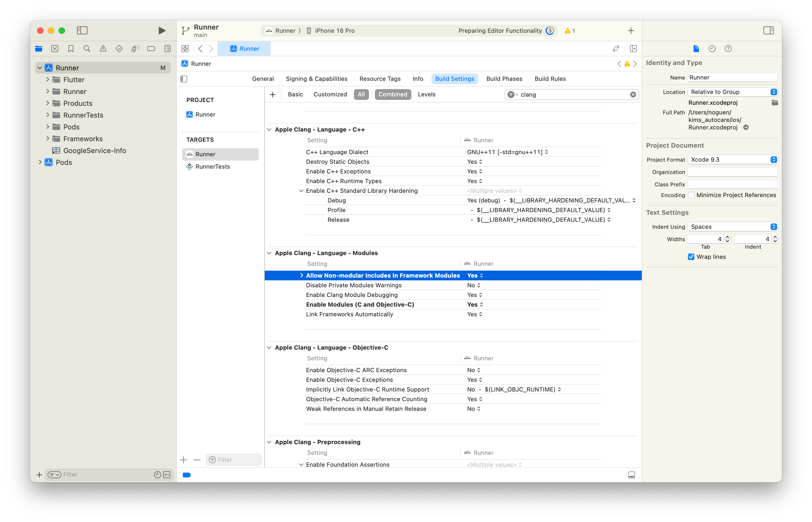Select the Customized filter button
Image resolution: width=812 pixels, height=522 pixels.
click(x=330, y=95)
